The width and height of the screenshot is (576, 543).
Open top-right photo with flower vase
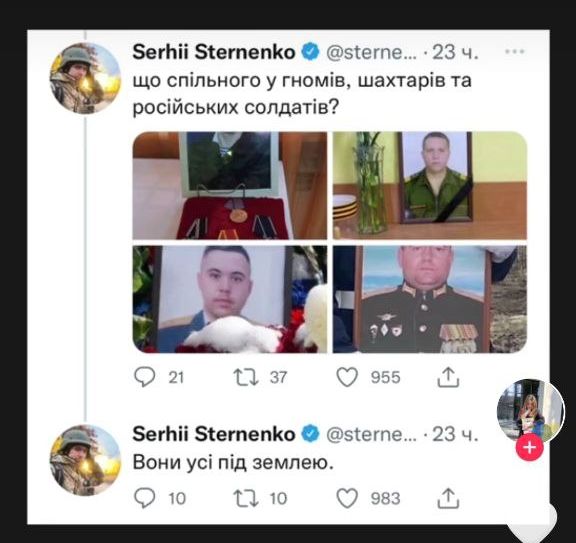click(430, 186)
